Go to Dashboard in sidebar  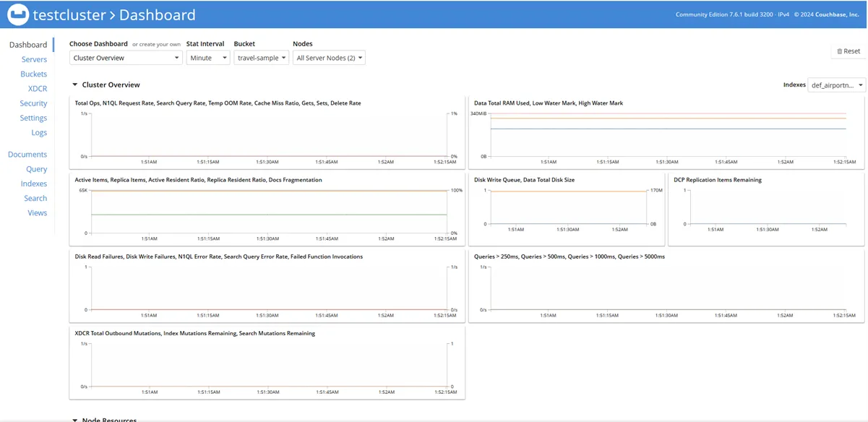pos(28,45)
